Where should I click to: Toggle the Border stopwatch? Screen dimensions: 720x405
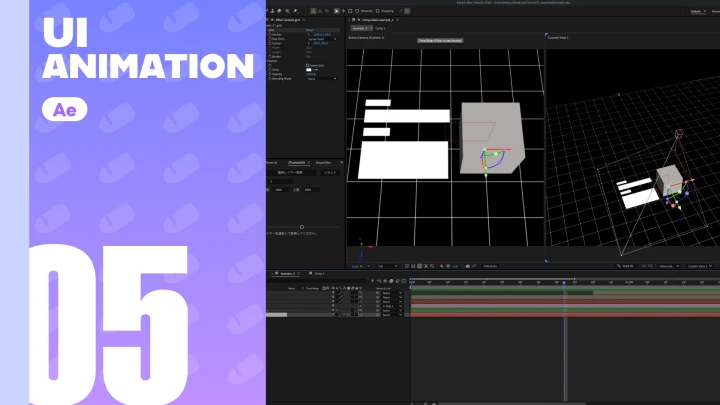point(270,56)
